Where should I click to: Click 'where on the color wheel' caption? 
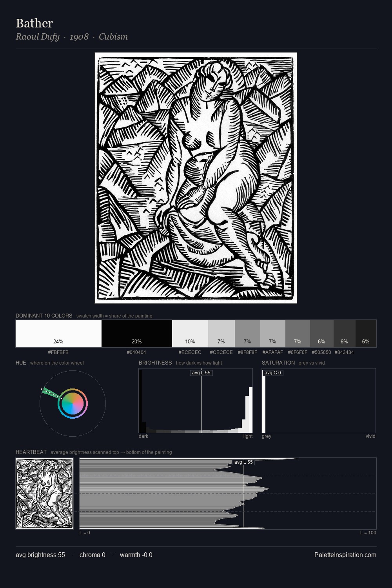pyautogui.click(x=57, y=363)
